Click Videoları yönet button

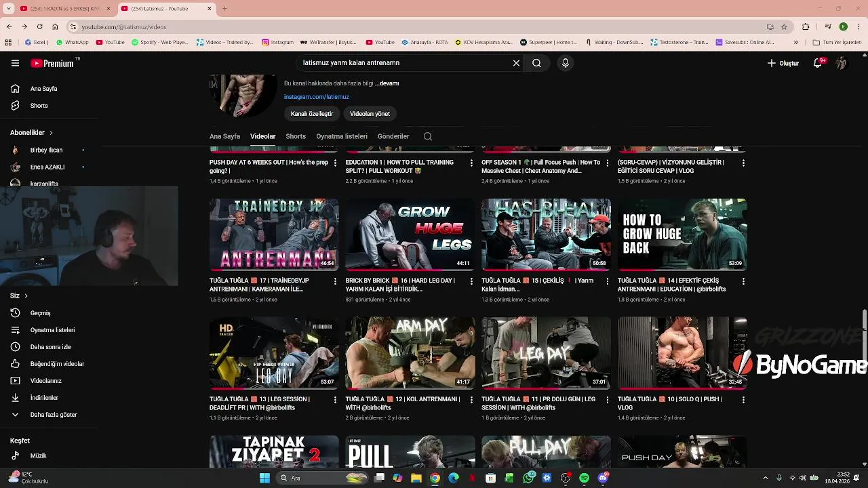[370, 114]
